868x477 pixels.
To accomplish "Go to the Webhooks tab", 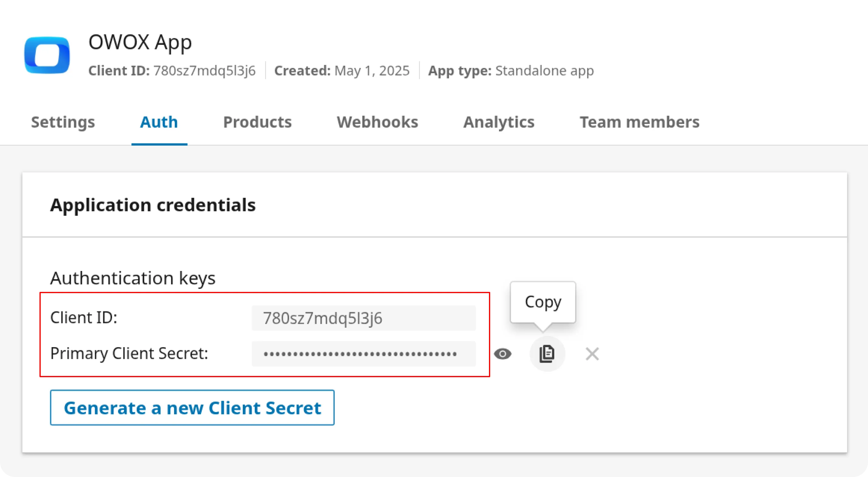I will [x=378, y=122].
